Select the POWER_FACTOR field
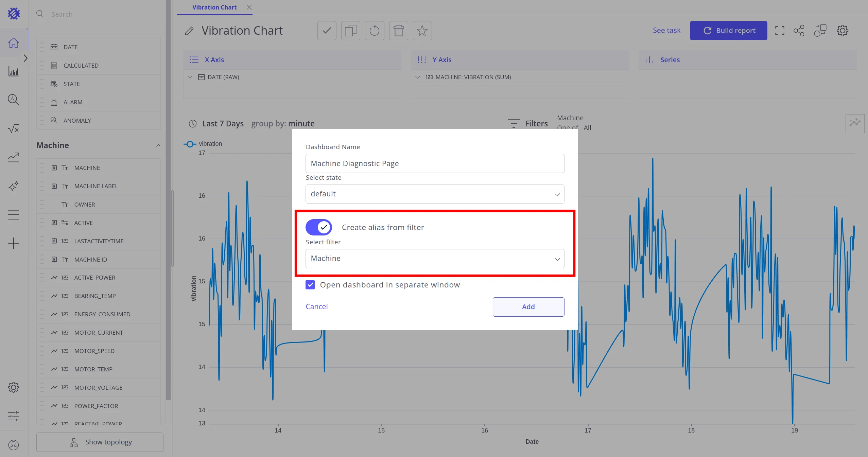Screen dimensions: 868x457 pyautogui.click(x=99, y=406)
